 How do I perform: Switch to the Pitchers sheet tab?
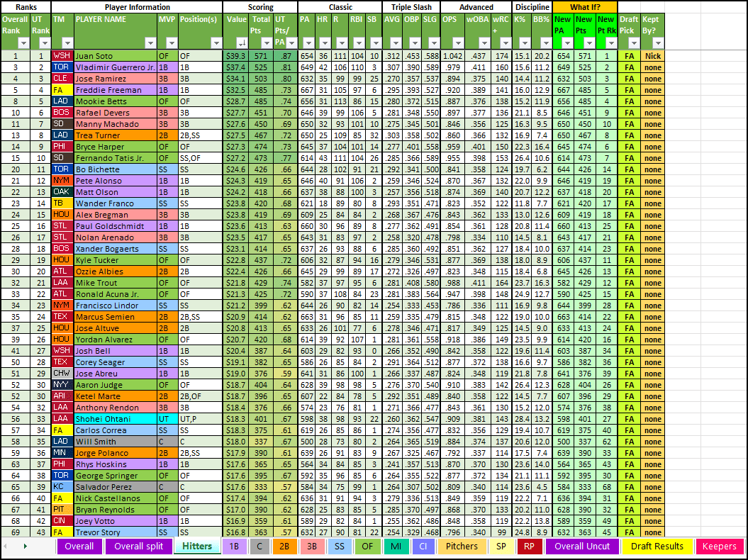click(462, 546)
